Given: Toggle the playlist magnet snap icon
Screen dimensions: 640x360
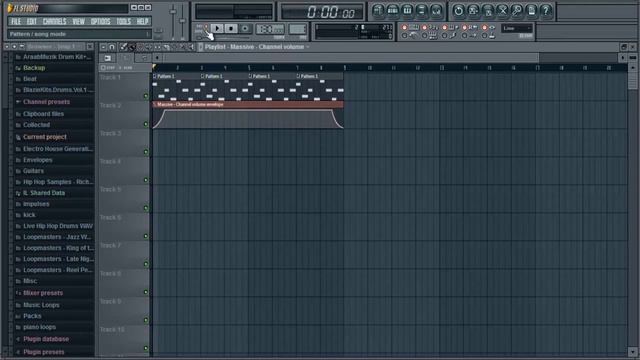Looking at the screenshot, I should pos(112,47).
